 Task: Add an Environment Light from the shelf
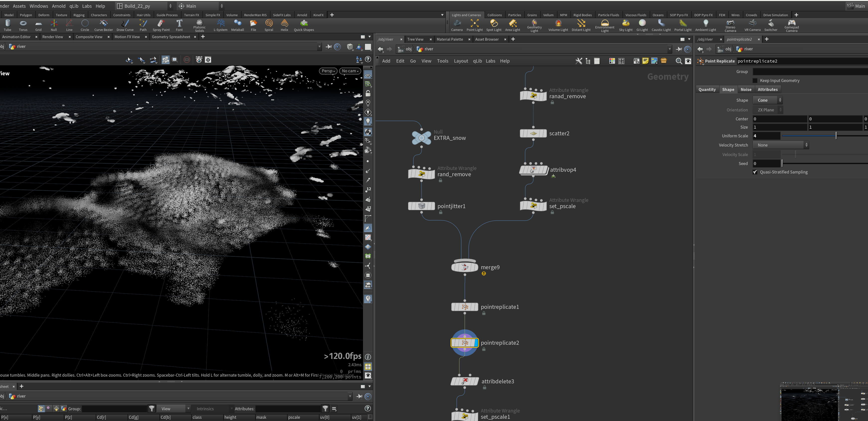tap(605, 26)
